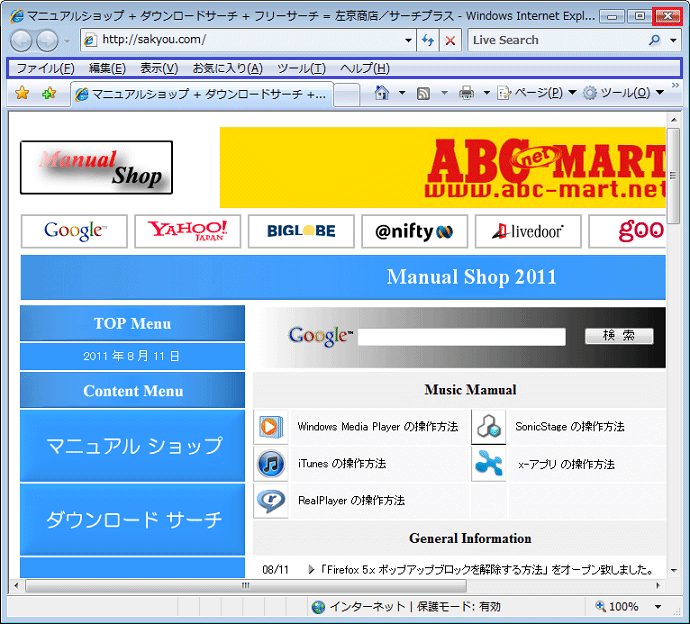690x624 pixels.
Task: Open the ツール(T) menu
Action: [x=301, y=68]
